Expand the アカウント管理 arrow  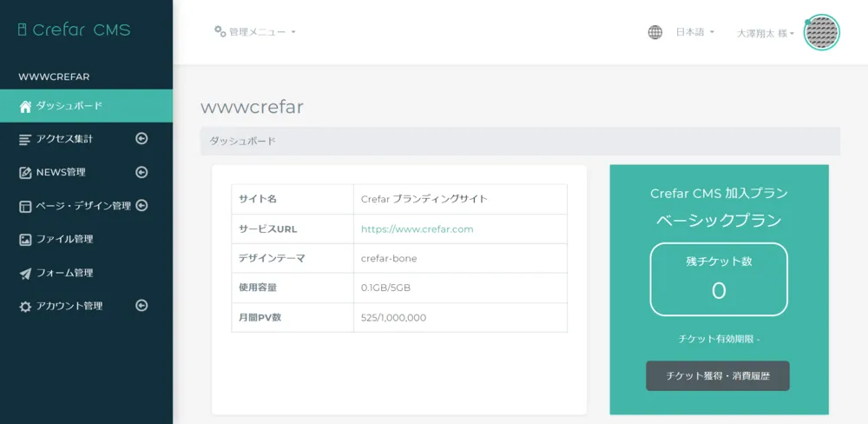(x=141, y=305)
